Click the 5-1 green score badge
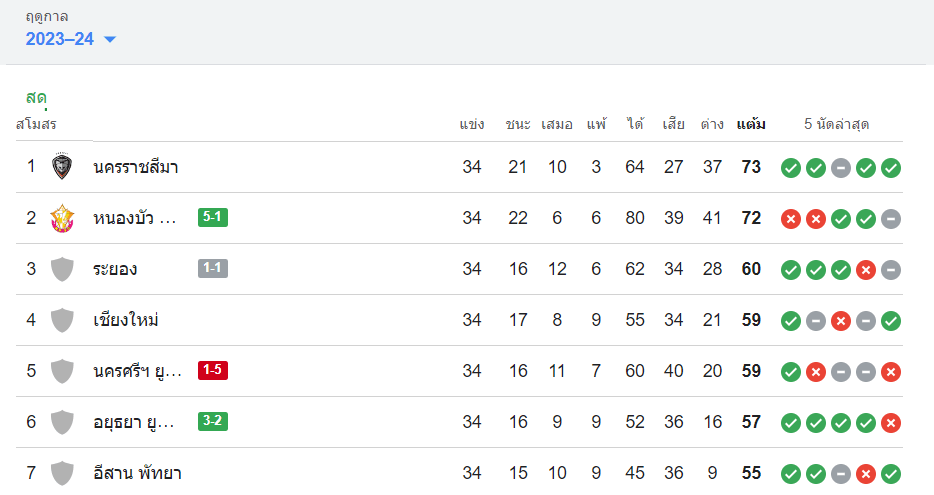 tap(213, 217)
